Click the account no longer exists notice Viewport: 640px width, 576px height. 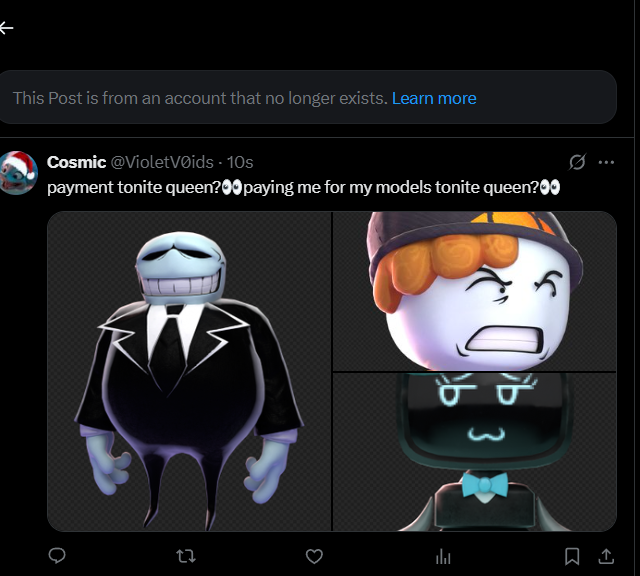point(307,97)
